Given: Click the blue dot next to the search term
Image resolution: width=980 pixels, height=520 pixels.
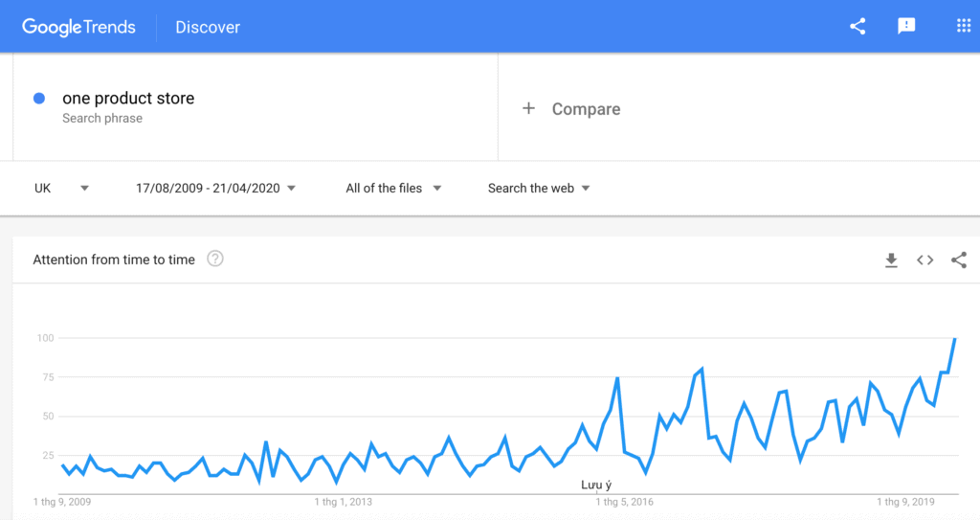Looking at the screenshot, I should (38, 99).
